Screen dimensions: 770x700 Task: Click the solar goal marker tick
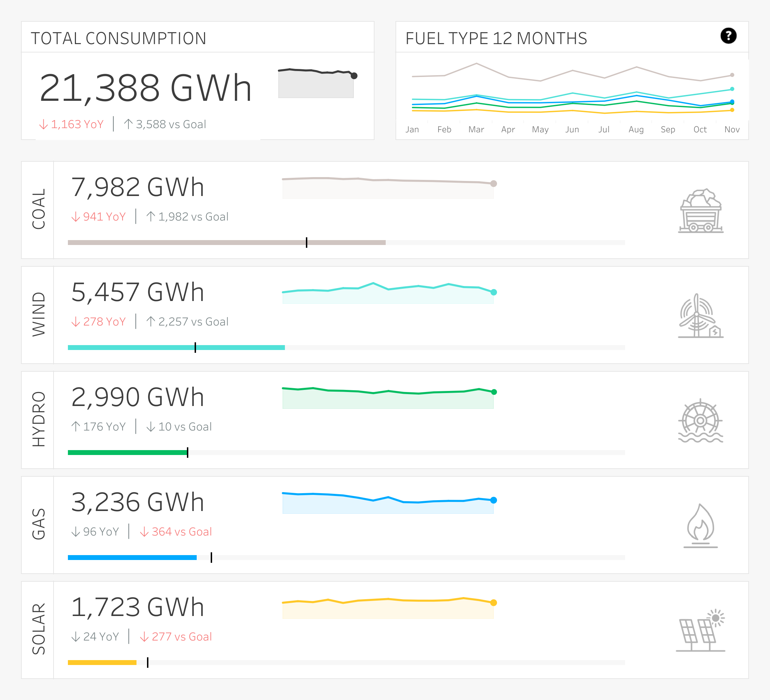pyautogui.click(x=147, y=663)
